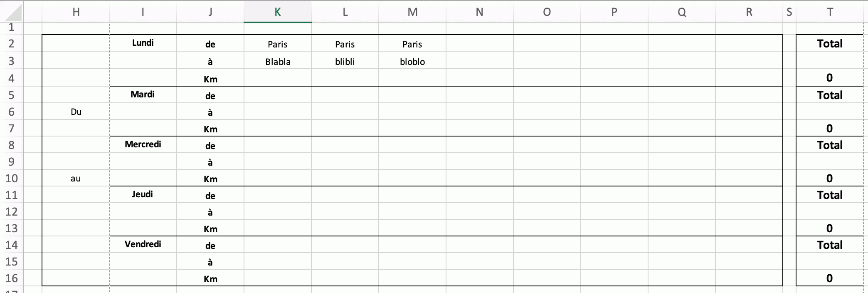This screenshot has width=868, height=293.
Task: Click the zero total cell in row 13
Action: click(830, 228)
